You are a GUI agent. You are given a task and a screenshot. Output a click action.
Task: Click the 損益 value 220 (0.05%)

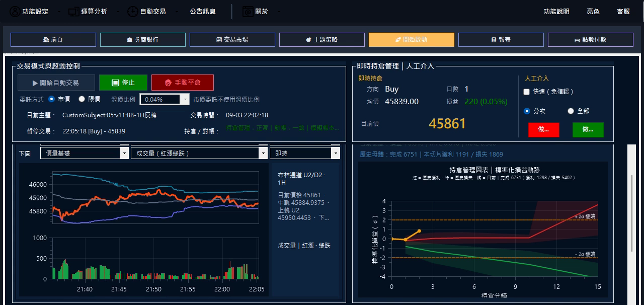(x=486, y=101)
